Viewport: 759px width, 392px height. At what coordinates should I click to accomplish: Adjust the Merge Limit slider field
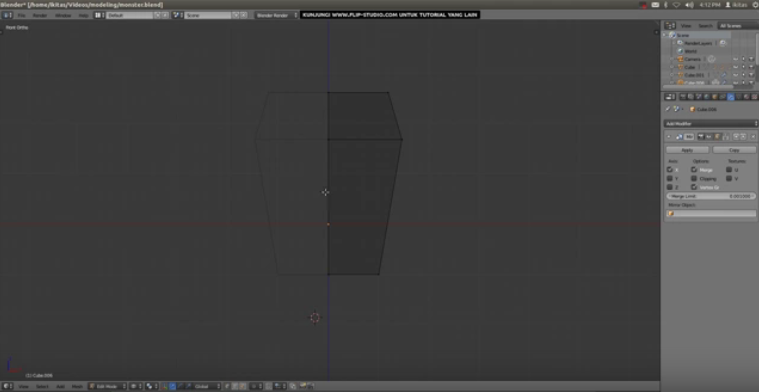(x=711, y=196)
